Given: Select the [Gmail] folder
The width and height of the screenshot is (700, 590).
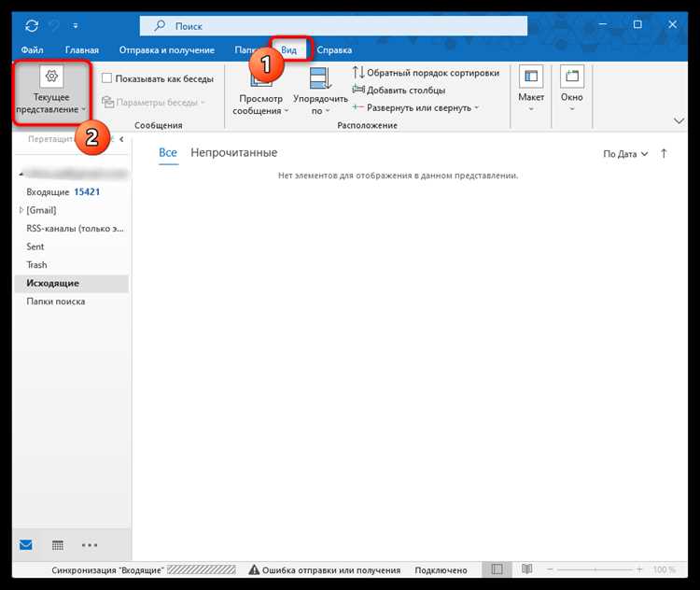Looking at the screenshot, I should point(41,210).
